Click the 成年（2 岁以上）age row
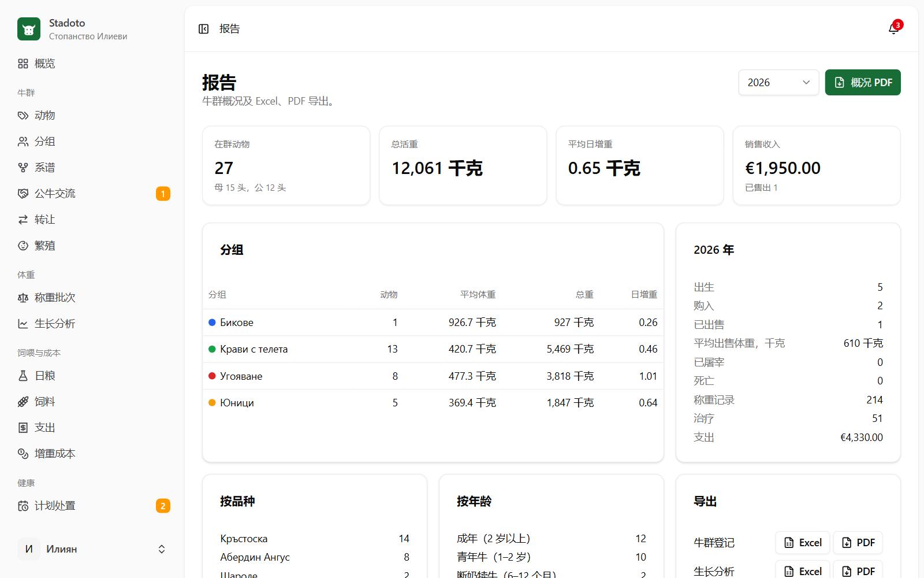Image resolution: width=924 pixels, height=578 pixels. tap(552, 539)
